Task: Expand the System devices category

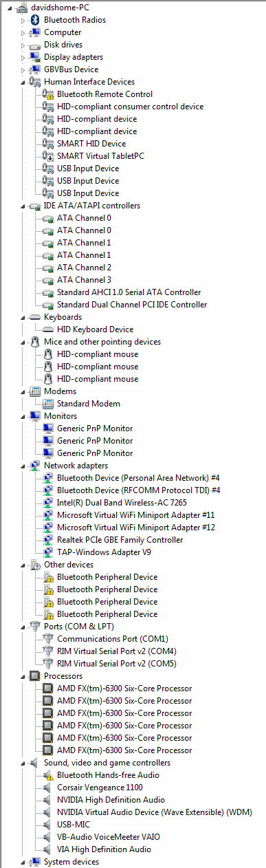Action: point(23,862)
